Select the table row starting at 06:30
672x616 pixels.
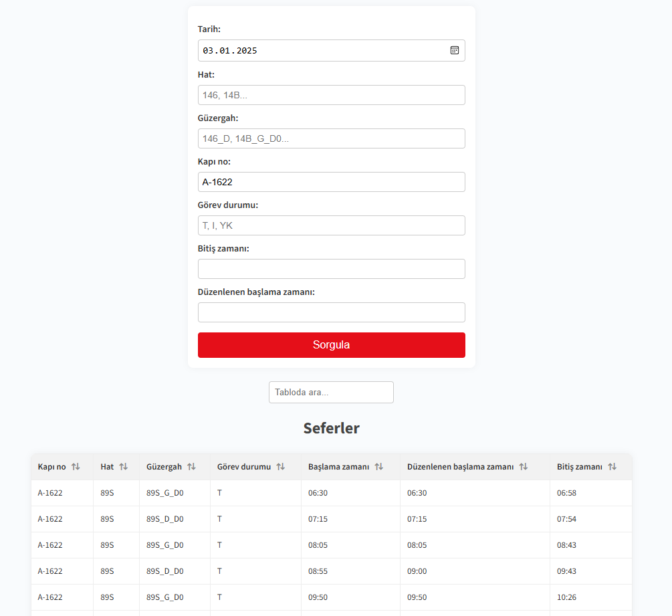click(x=331, y=493)
